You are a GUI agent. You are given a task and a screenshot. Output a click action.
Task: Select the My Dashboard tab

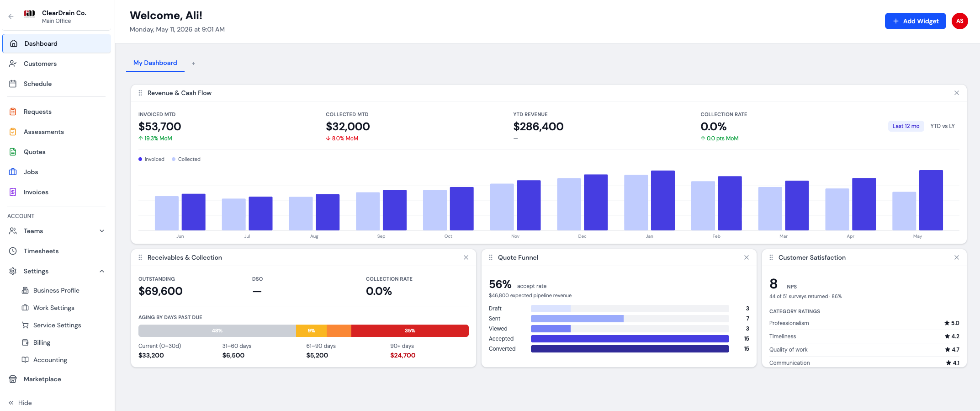[155, 63]
